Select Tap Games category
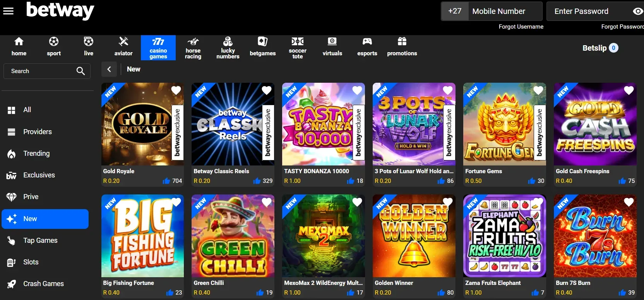 pyautogui.click(x=45, y=240)
